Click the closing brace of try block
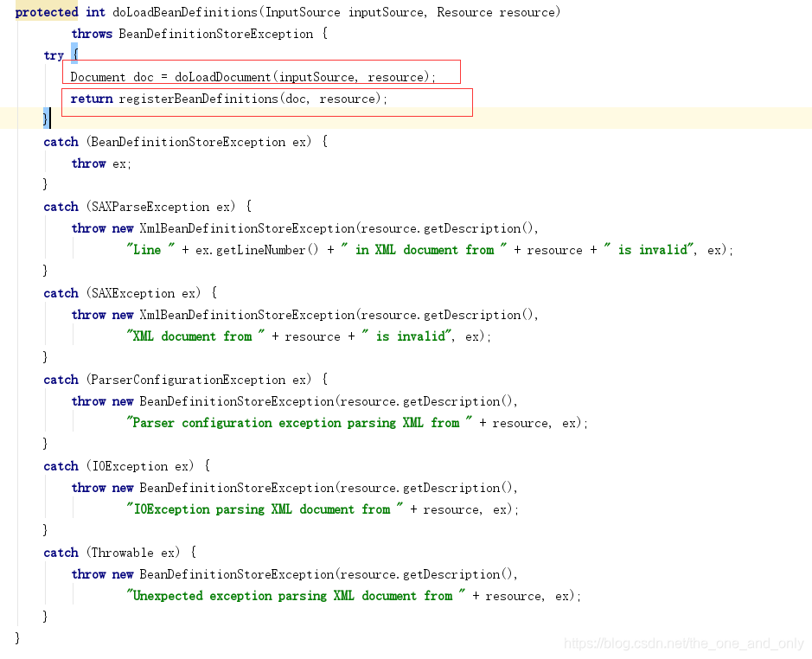Image resolution: width=812 pixels, height=659 pixels. [x=46, y=118]
